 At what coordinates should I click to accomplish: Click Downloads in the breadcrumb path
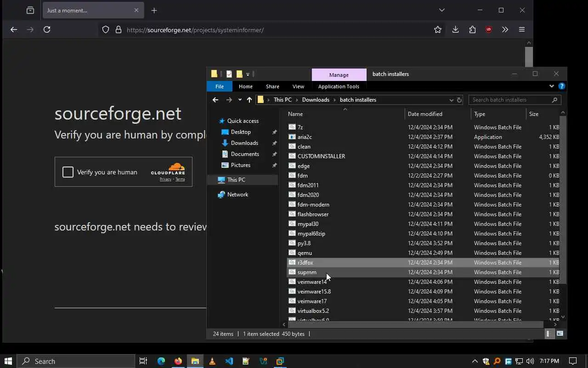316,100
